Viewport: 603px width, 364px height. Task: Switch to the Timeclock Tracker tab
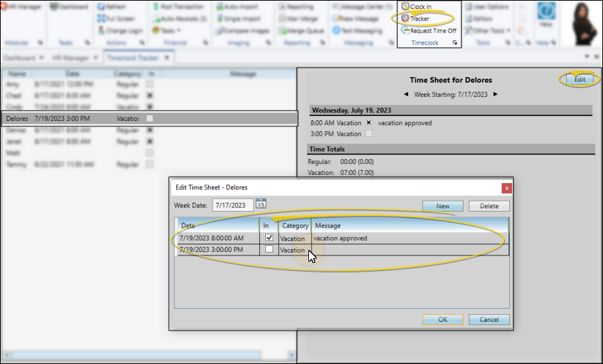coord(133,58)
